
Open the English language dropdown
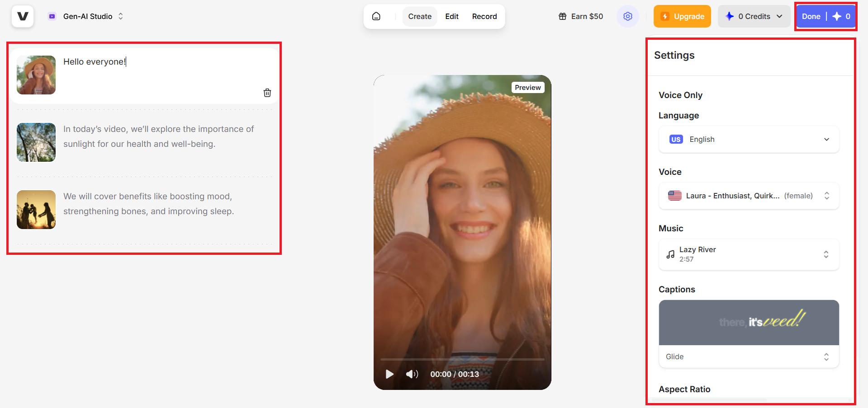pyautogui.click(x=749, y=139)
